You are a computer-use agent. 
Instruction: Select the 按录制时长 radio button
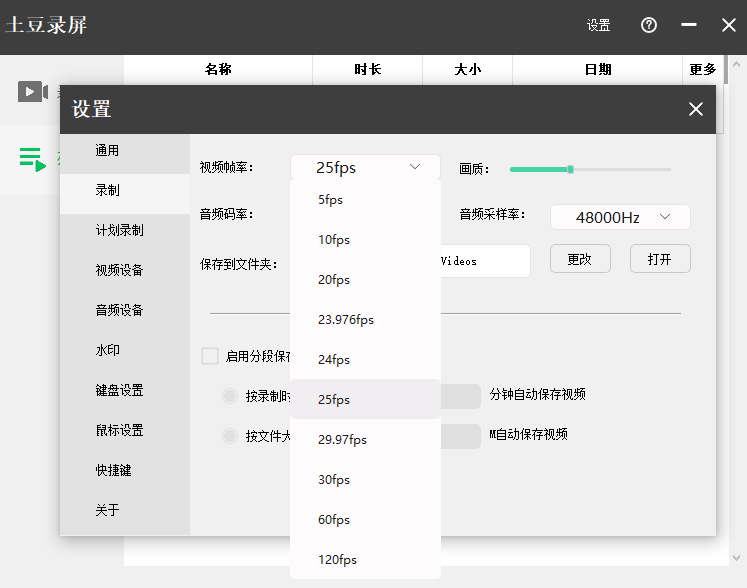[x=229, y=396]
